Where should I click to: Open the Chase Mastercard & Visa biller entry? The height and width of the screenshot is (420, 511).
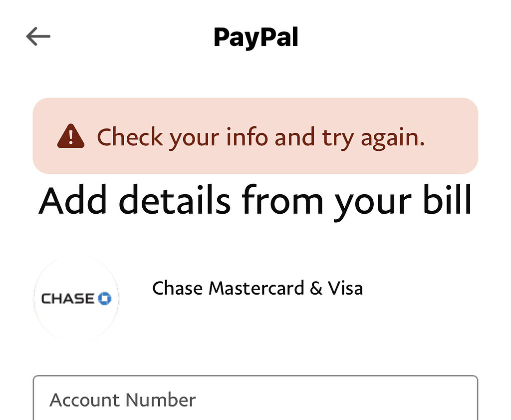pyautogui.click(x=257, y=288)
